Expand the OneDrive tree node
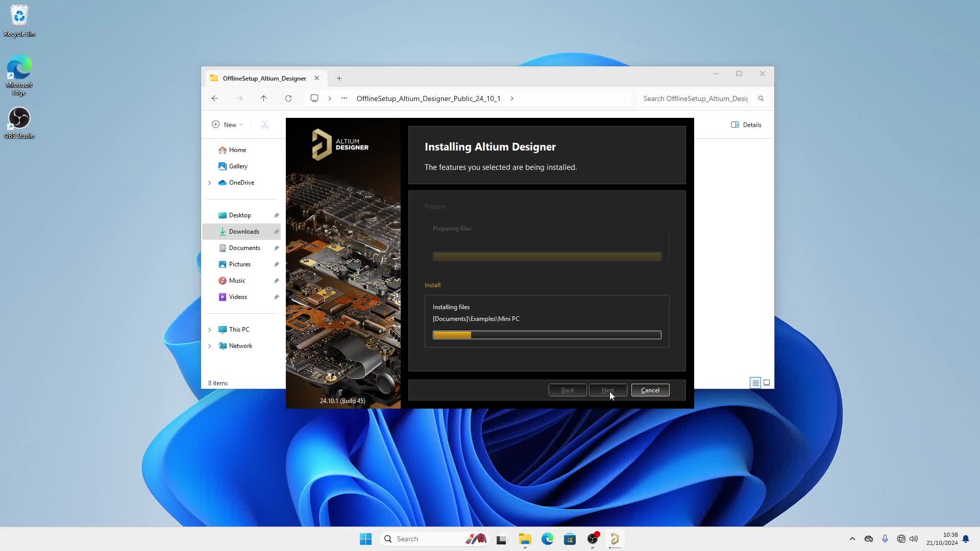Viewport: 980px width, 551px height. (210, 183)
